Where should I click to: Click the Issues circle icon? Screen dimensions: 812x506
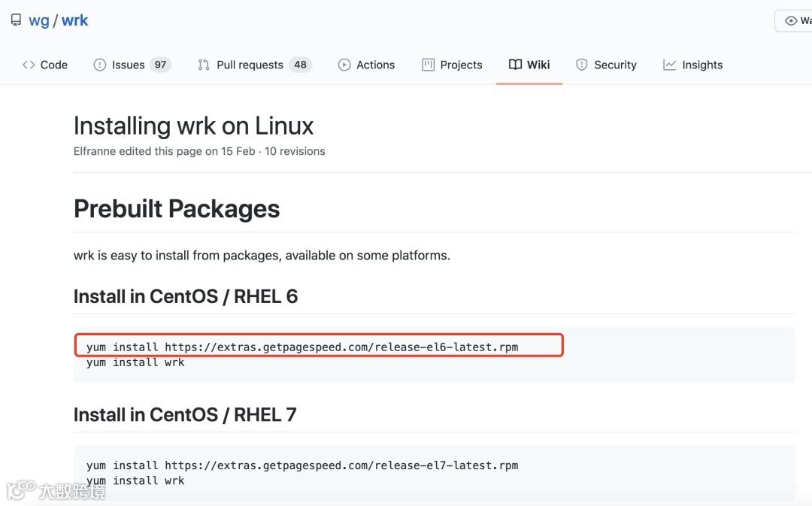tap(99, 65)
